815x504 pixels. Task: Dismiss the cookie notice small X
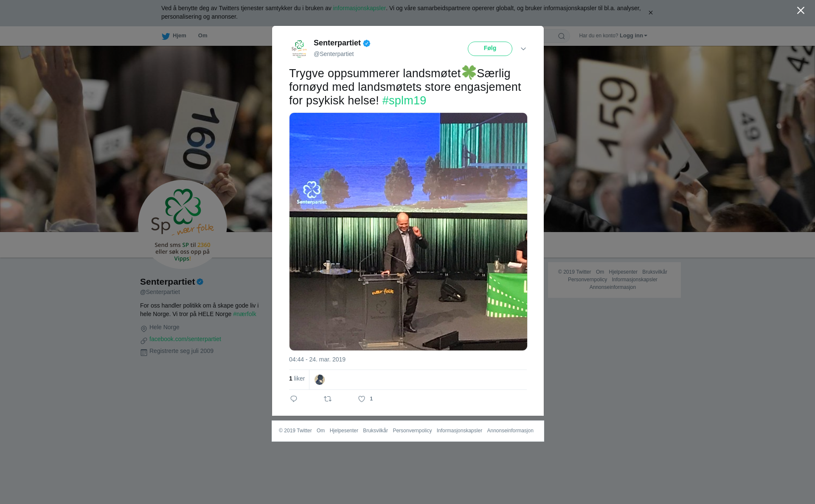[x=650, y=13]
